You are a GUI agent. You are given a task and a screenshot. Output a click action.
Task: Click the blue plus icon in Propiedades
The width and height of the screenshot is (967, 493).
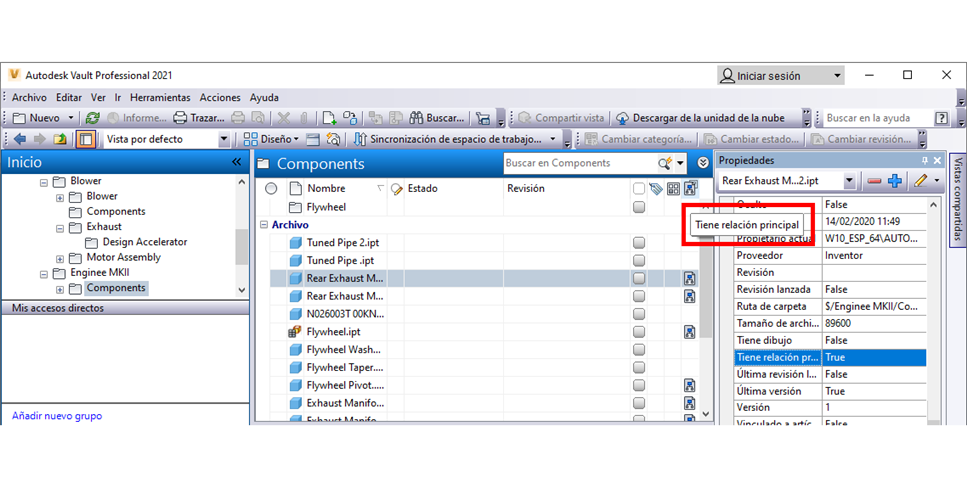pos(895,181)
